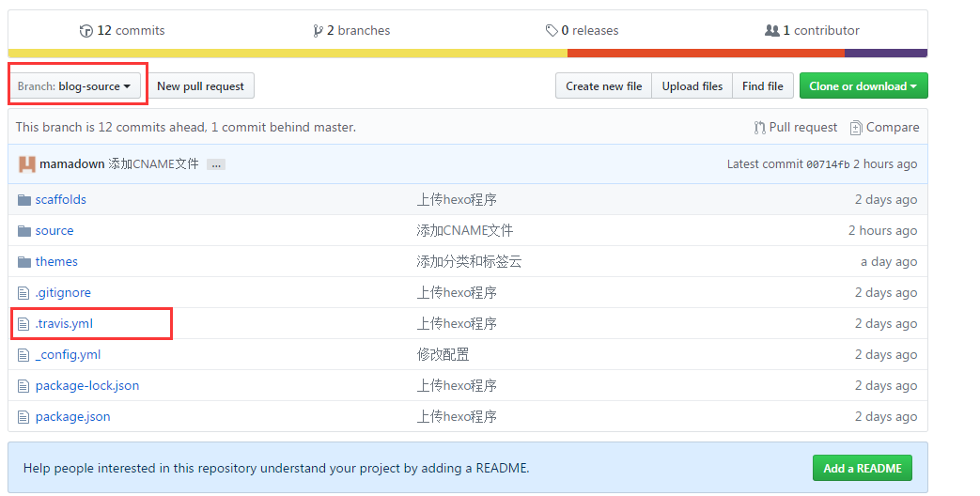Open the Compare link
This screenshot has height=496, width=980.
[892, 128]
